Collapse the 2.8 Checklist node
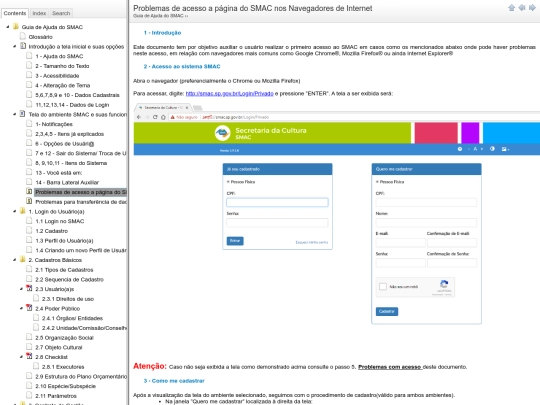Viewport: 540px width, 405px height. click(21, 357)
